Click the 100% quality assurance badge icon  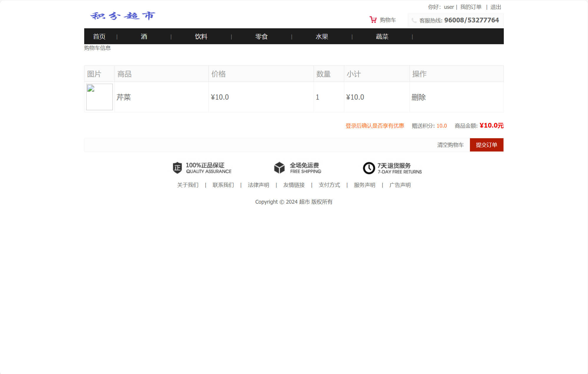coord(176,168)
